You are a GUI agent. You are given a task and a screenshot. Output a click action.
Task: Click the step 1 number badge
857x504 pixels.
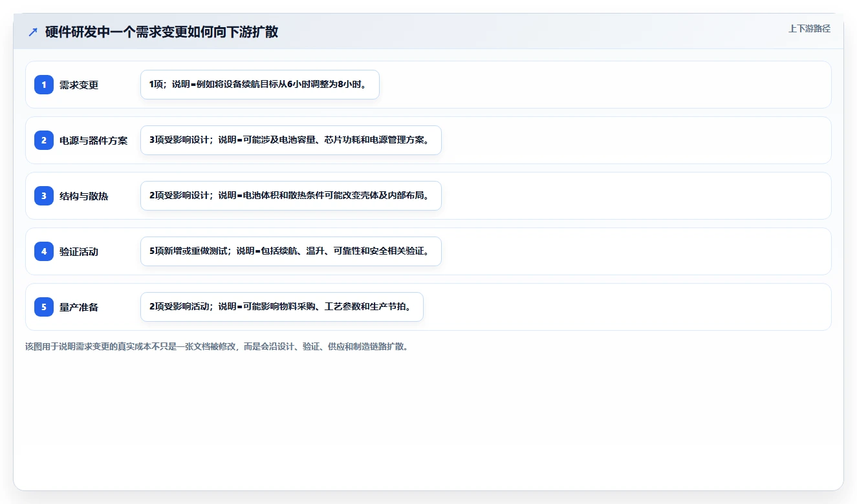point(44,85)
